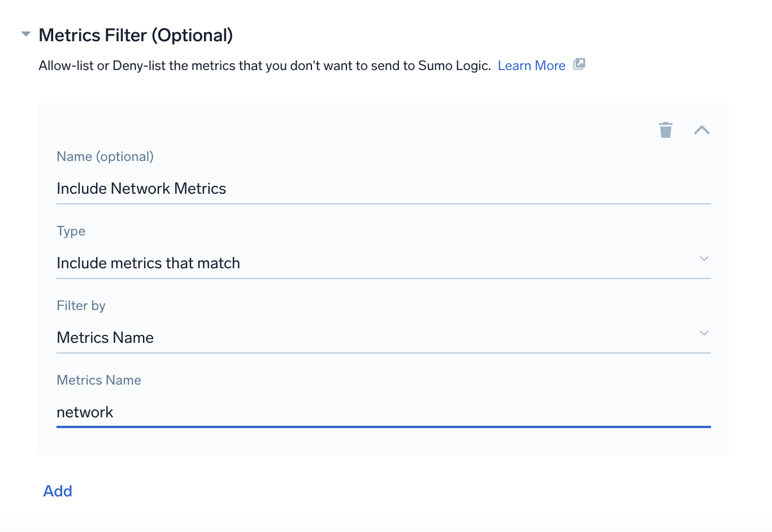Screen dimensions: 772x532
Task: Click the blue underline of the network field
Action: (x=383, y=427)
